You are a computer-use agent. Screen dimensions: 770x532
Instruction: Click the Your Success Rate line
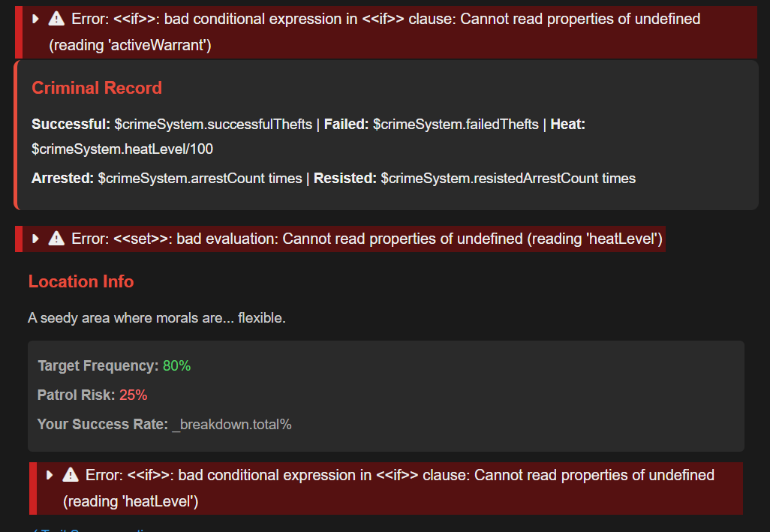point(164,425)
